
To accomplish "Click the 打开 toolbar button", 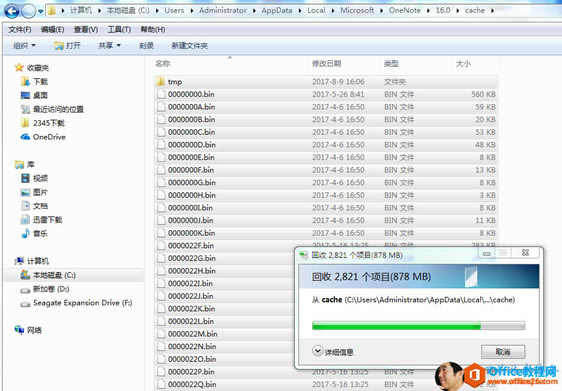I will [x=67, y=46].
